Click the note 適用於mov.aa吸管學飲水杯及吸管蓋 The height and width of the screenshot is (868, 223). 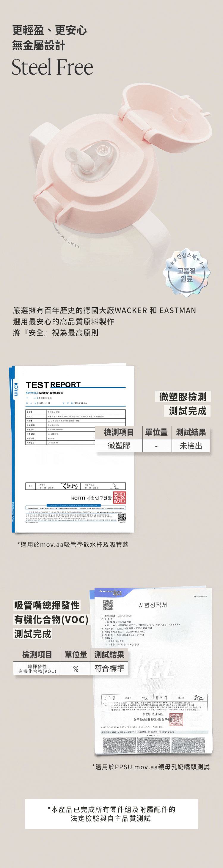pos(73,544)
